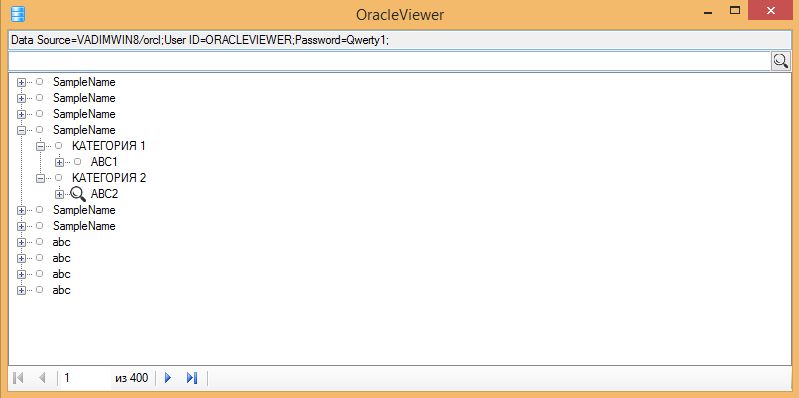Go to the first page of records
This screenshot has height=398, width=799.
18,378
